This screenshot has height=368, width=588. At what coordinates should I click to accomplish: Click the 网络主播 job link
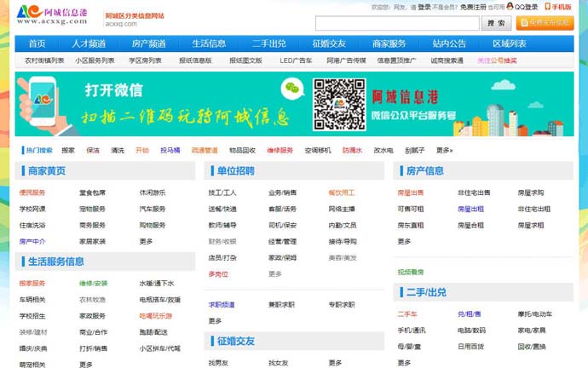(x=341, y=209)
